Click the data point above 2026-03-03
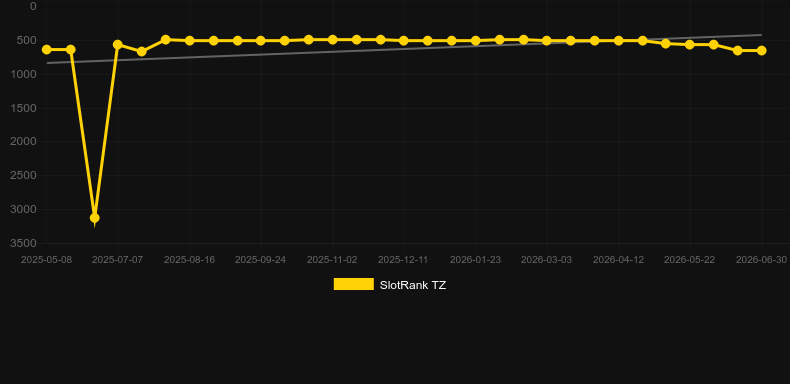 click(x=547, y=40)
